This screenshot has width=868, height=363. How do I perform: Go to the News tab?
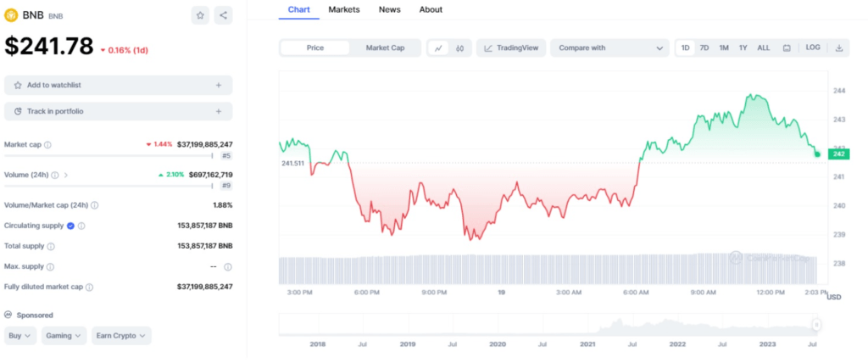coord(390,9)
